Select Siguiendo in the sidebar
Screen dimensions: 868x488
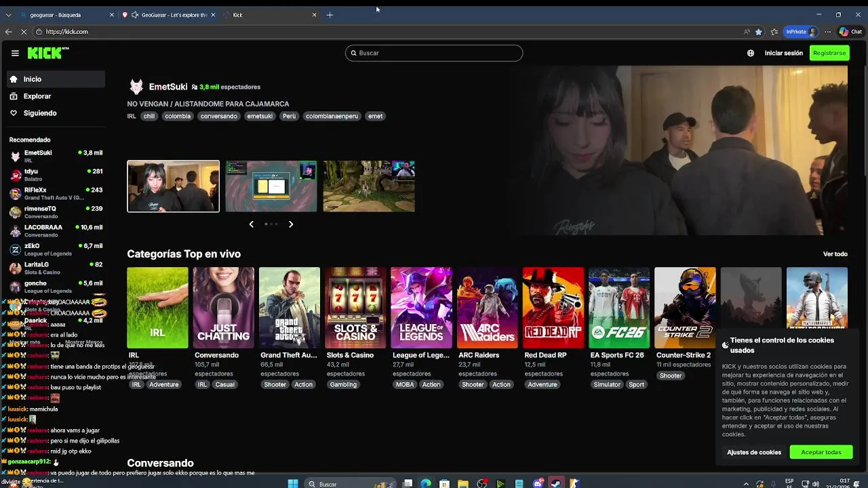click(56, 113)
